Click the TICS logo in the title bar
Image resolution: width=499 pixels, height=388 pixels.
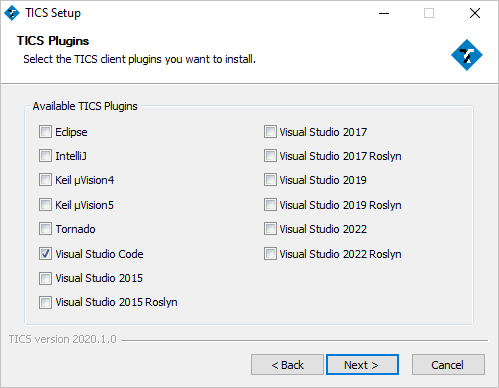coord(12,13)
